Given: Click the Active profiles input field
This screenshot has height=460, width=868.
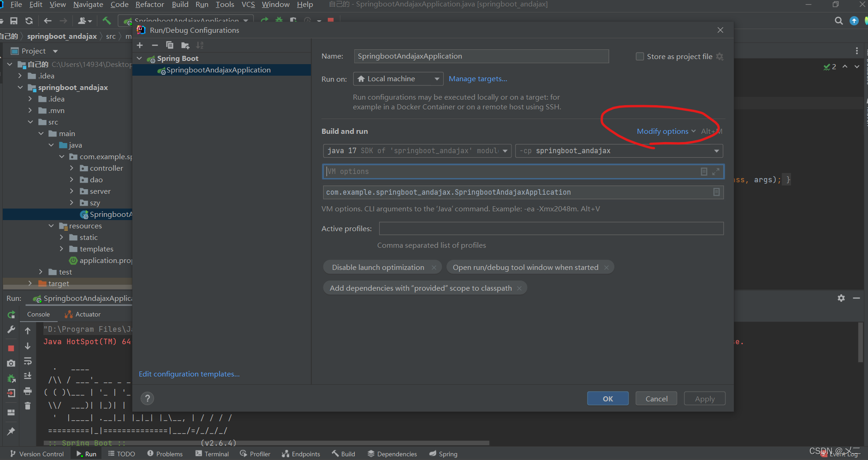Looking at the screenshot, I should 551,229.
